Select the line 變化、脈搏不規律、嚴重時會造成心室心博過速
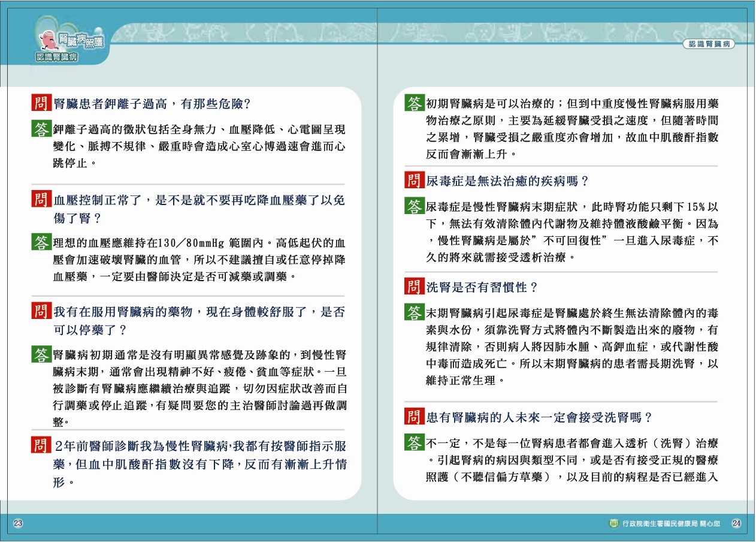The width and height of the screenshot is (756, 542). 199,146
